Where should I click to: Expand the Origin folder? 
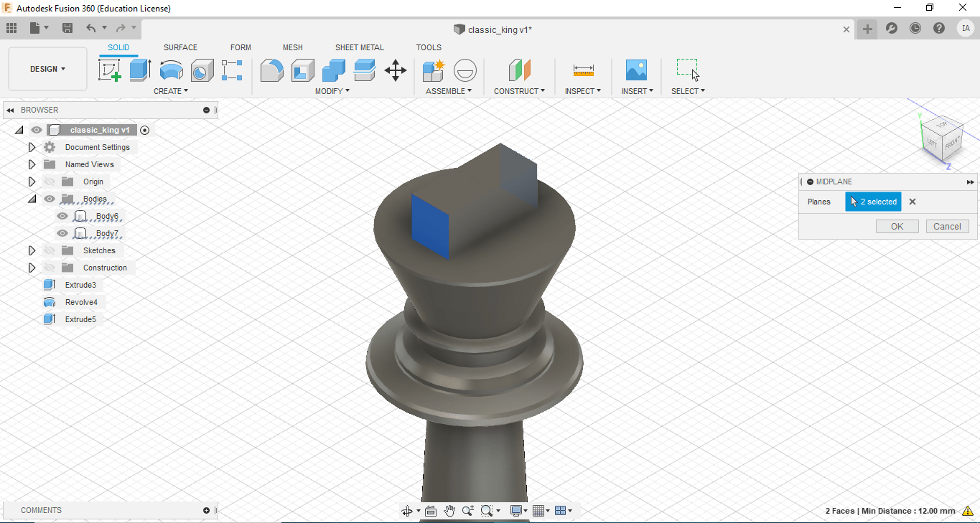pyautogui.click(x=32, y=182)
